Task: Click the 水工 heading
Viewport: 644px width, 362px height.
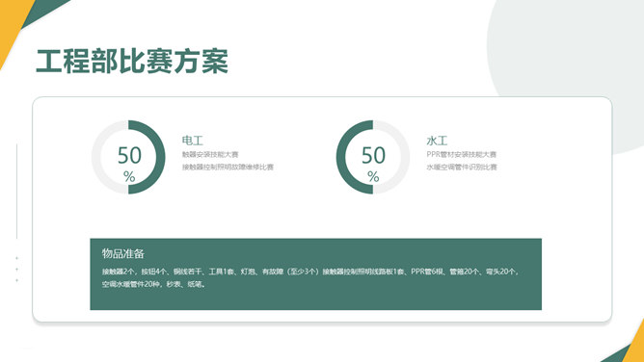Action: pyautogui.click(x=437, y=141)
